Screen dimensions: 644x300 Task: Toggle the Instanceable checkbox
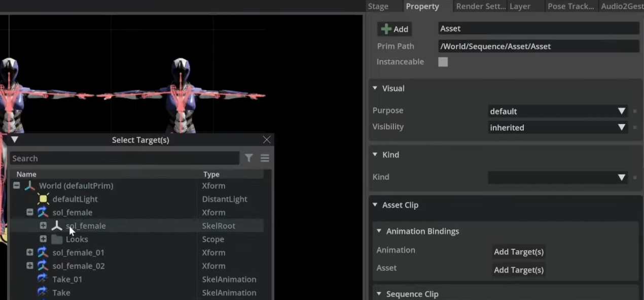(x=443, y=62)
